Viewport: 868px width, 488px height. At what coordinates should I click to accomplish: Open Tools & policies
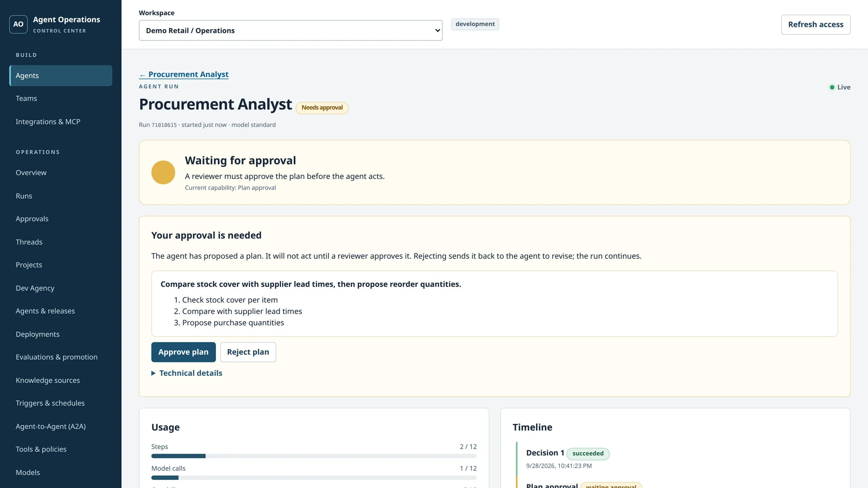[61, 449]
